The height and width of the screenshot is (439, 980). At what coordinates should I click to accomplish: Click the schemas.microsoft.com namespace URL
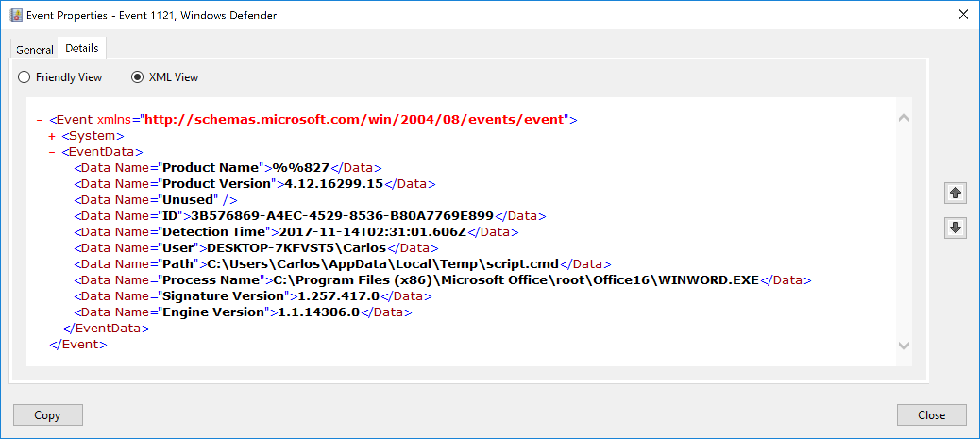click(x=354, y=119)
